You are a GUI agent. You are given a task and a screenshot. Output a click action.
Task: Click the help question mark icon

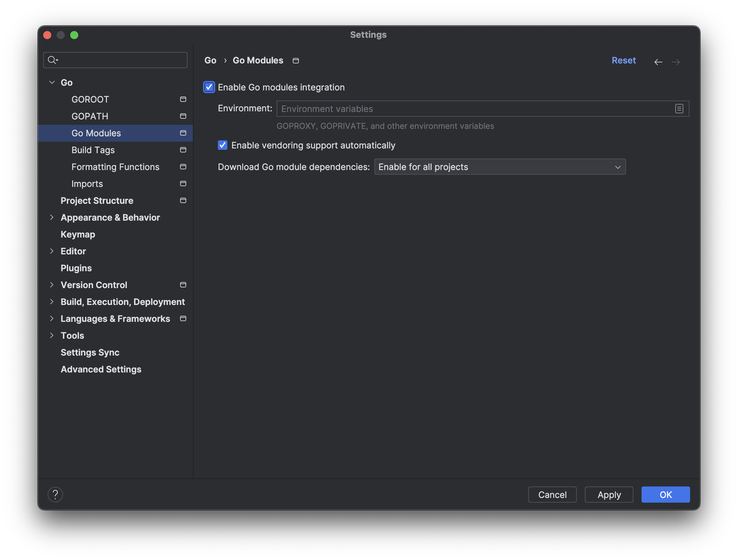55,495
